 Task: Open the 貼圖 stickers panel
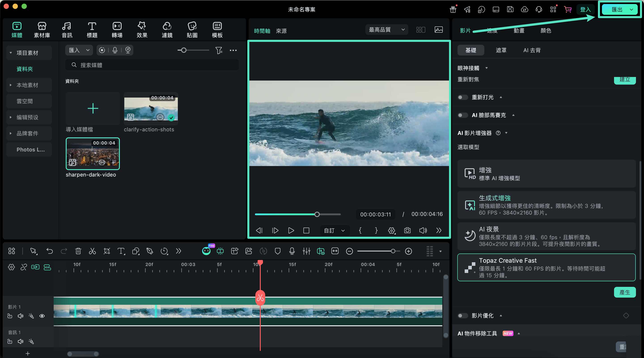[x=192, y=30]
